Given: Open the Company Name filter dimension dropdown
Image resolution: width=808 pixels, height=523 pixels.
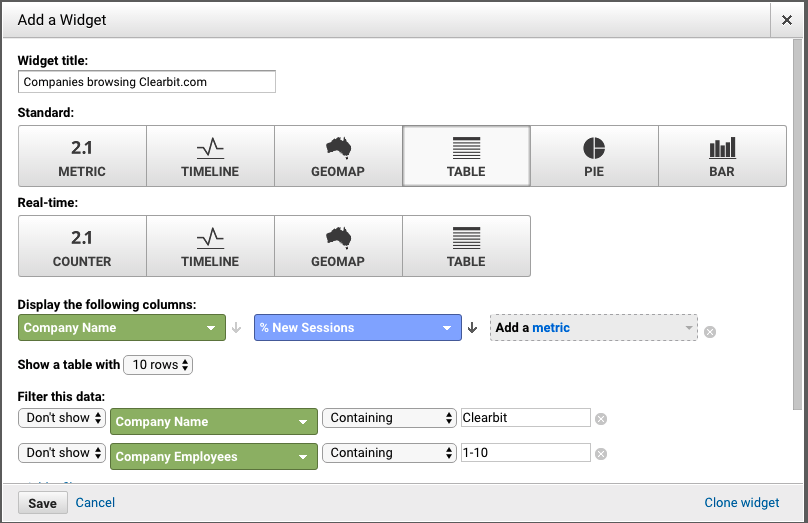Looking at the screenshot, I should tap(214, 421).
